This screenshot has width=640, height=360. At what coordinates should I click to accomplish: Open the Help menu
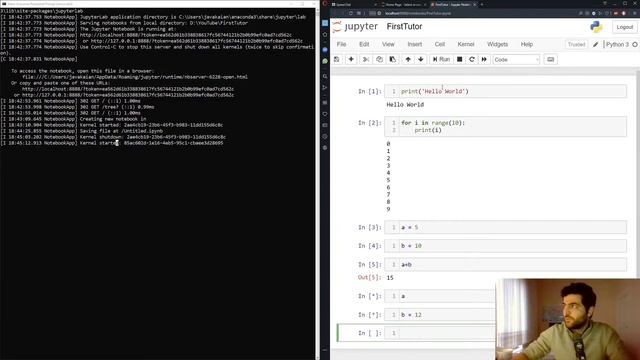point(527,44)
